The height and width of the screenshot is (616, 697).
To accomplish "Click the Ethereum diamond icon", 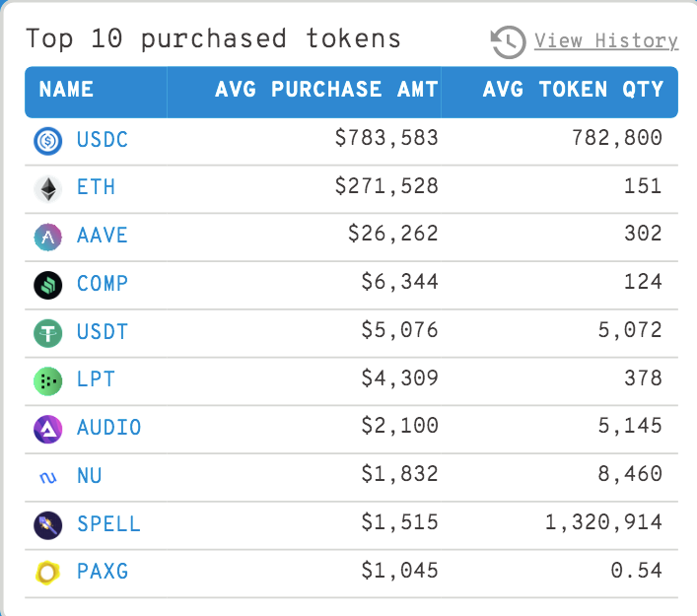I will (48, 189).
